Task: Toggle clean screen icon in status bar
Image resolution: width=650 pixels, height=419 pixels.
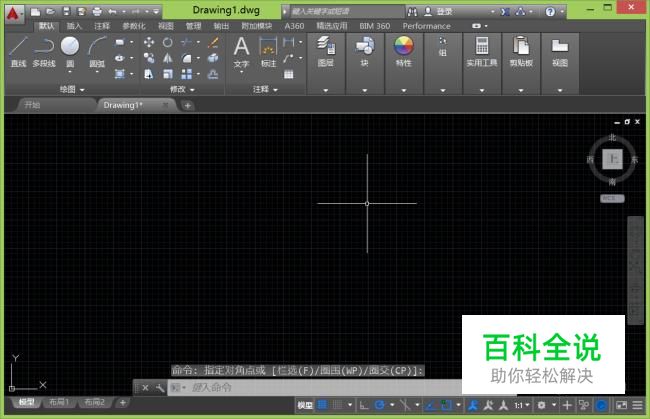Action: [x=621, y=405]
